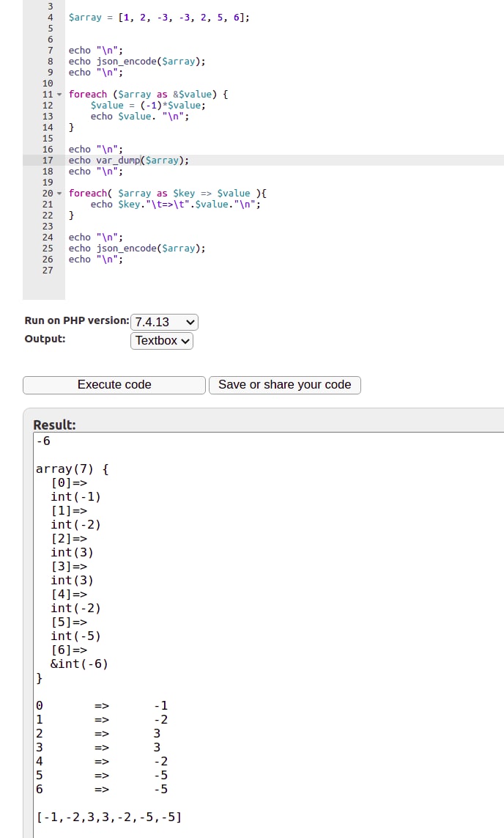Click the int(-5) output value
The height and width of the screenshot is (838, 504).
coord(75,636)
